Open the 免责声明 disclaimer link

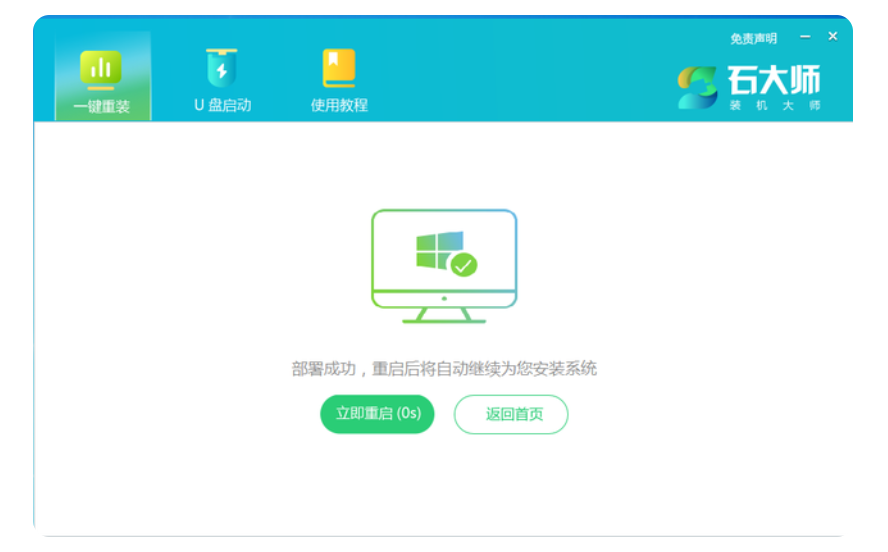(753, 39)
